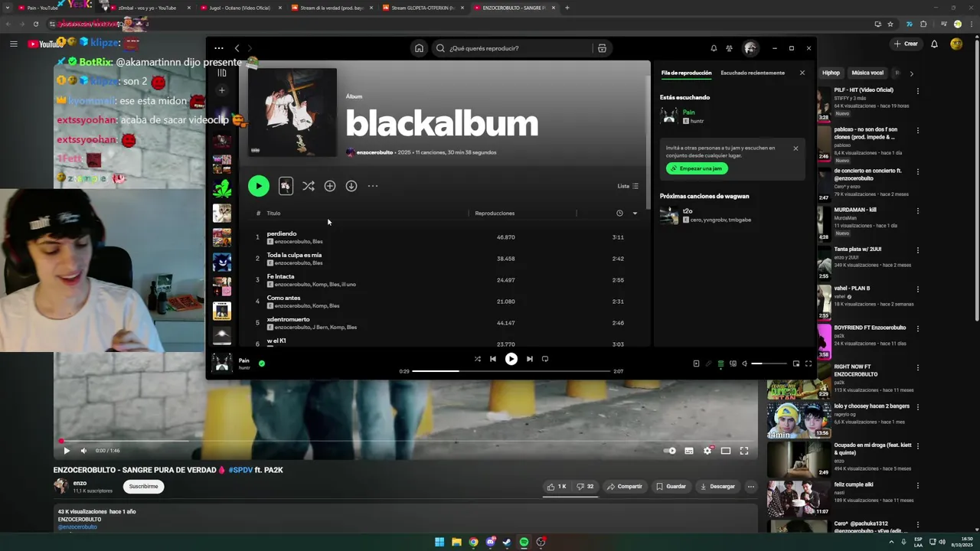The width and height of the screenshot is (980, 551).
Task: Switch to the Escuchado recientemente tab
Action: pos(753,73)
